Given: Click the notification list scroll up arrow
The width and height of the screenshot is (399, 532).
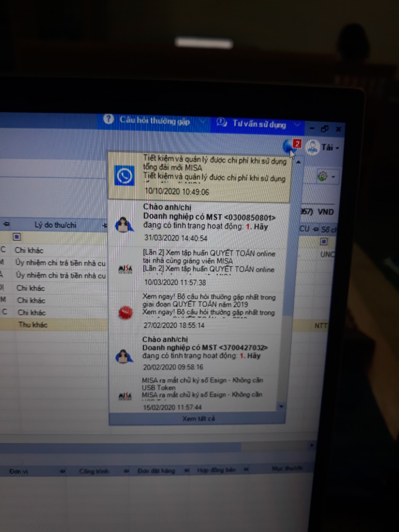Looking at the screenshot, I should tap(298, 161).
